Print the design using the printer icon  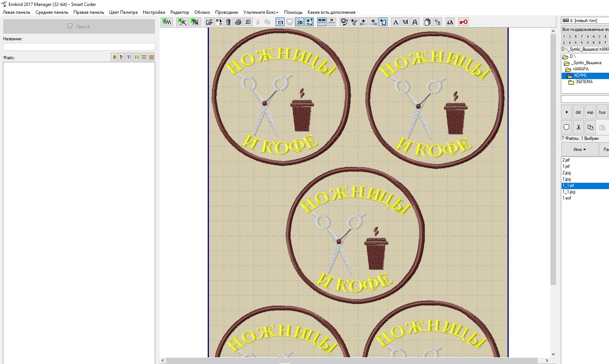pos(238,22)
